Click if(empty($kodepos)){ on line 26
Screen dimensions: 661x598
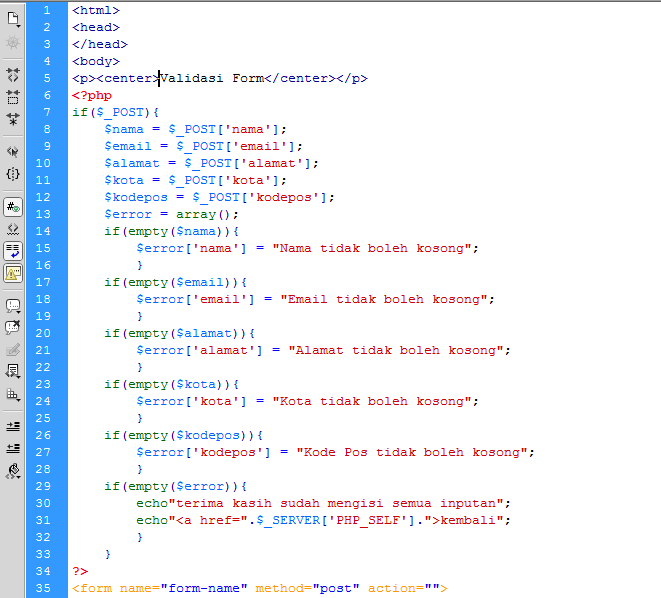pos(184,435)
